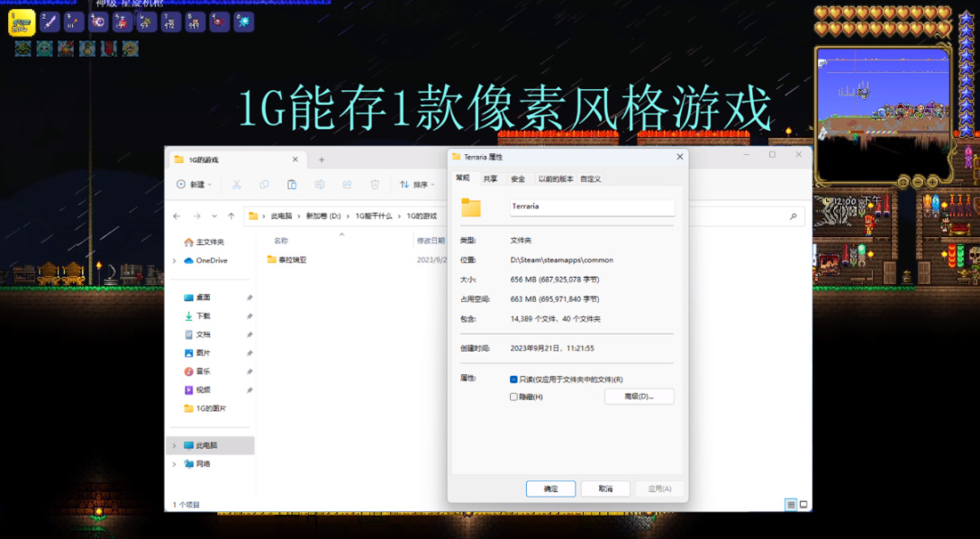The height and width of the screenshot is (539, 980).
Task: Click the campfire buff icon
Action: pos(66,48)
